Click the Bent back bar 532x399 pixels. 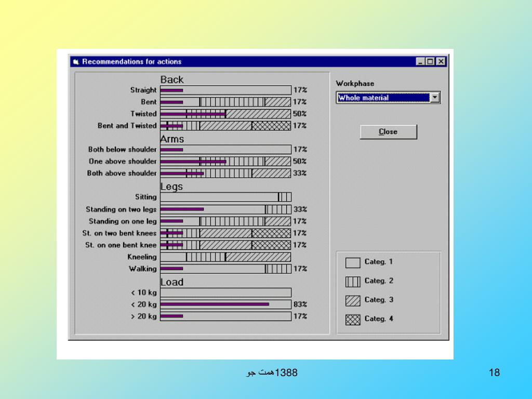pos(225,102)
